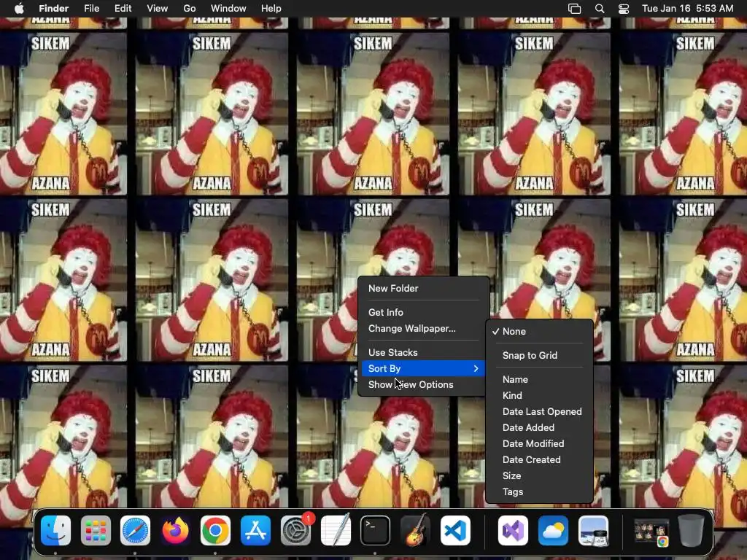Open the Weather app in Dock

553,531
